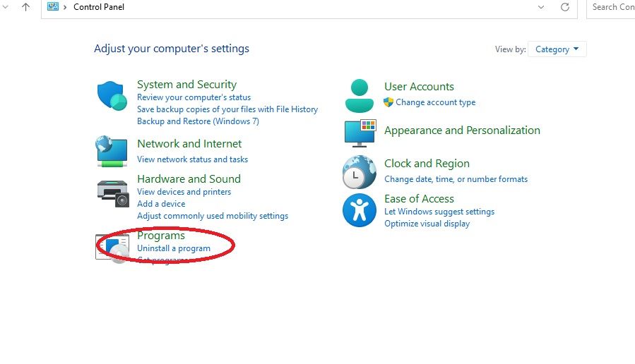Refresh the Control Panel view
The width and height of the screenshot is (635, 364).
coord(564,7)
